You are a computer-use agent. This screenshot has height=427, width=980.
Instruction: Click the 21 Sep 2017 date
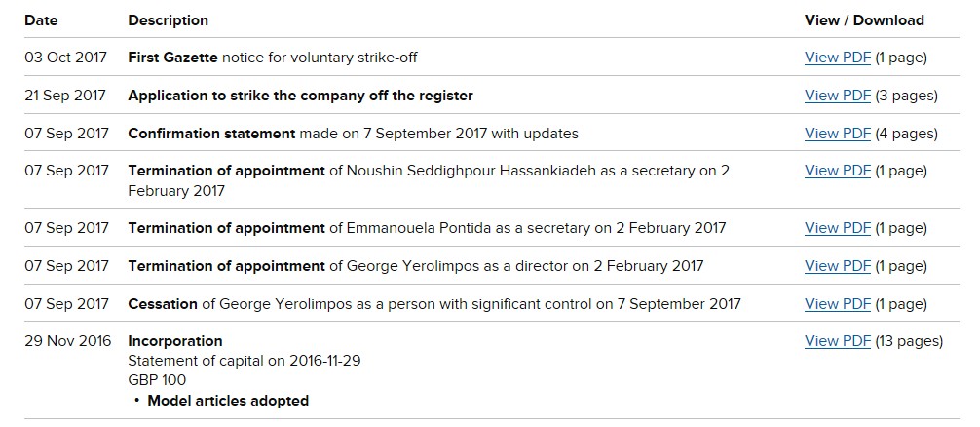[65, 96]
